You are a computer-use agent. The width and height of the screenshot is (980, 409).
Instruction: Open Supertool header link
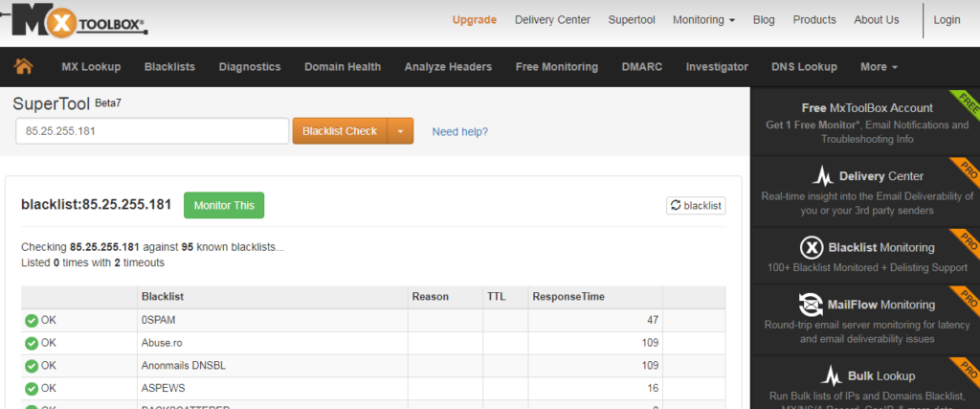click(632, 20)
